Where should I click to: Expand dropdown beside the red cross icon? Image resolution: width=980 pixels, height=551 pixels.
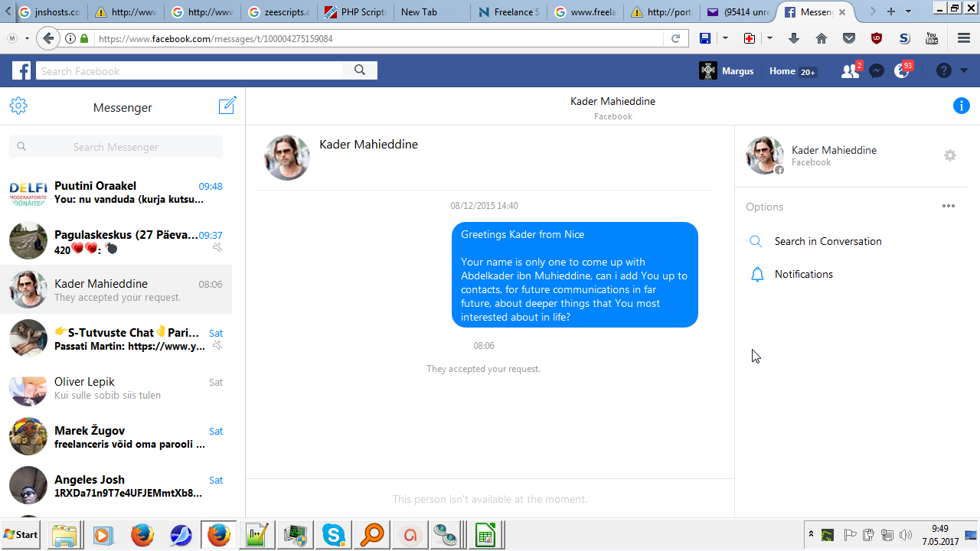pos(769,38)
